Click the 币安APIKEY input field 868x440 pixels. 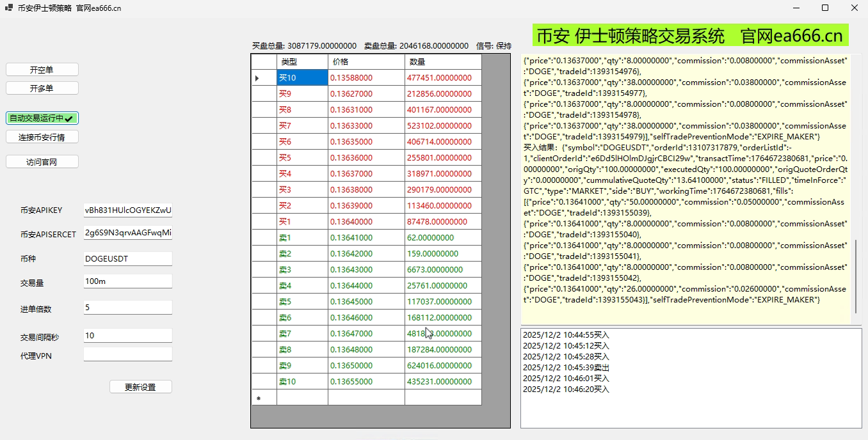click(128, 210)
